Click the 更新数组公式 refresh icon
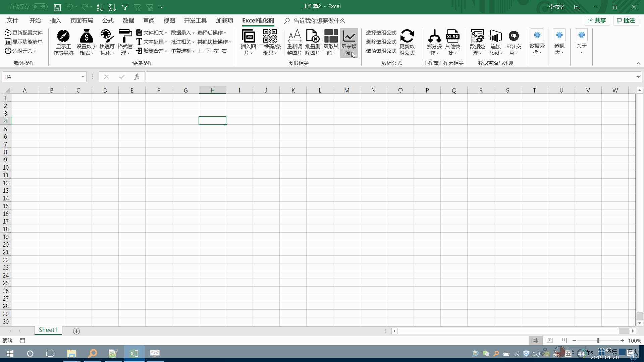The height and width of the screenshot is (362, 644). [407, 36]
